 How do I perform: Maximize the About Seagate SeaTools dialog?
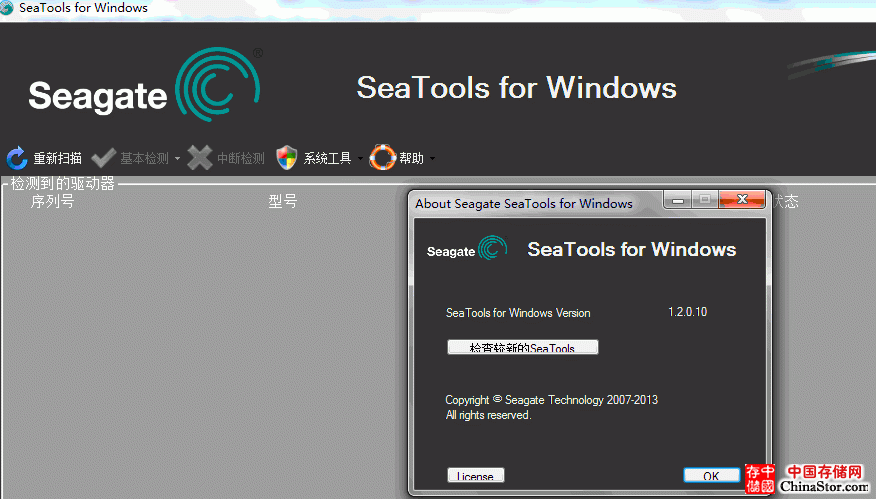coord(705,199)
